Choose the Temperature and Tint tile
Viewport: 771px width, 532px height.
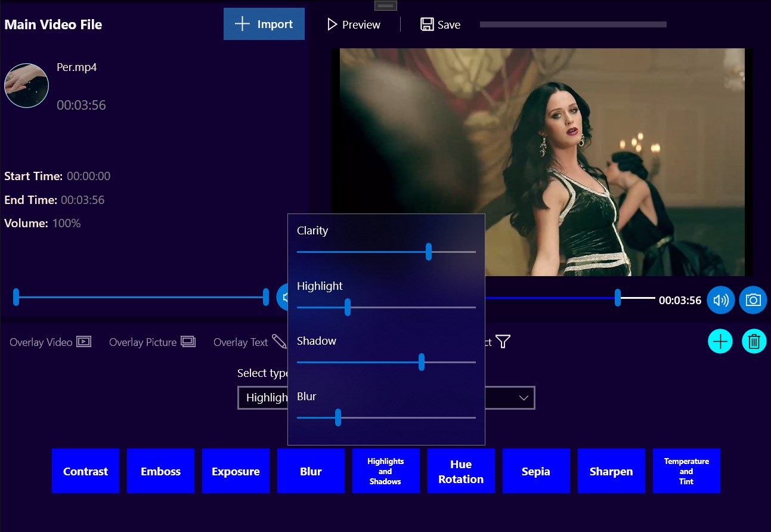tap(686, 471)
